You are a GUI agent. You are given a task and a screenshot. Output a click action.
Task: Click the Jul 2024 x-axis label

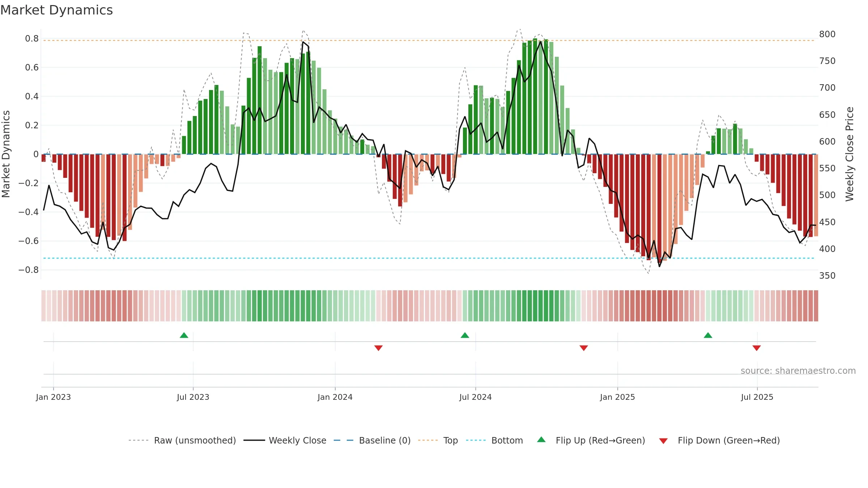(x=476, y=397)
